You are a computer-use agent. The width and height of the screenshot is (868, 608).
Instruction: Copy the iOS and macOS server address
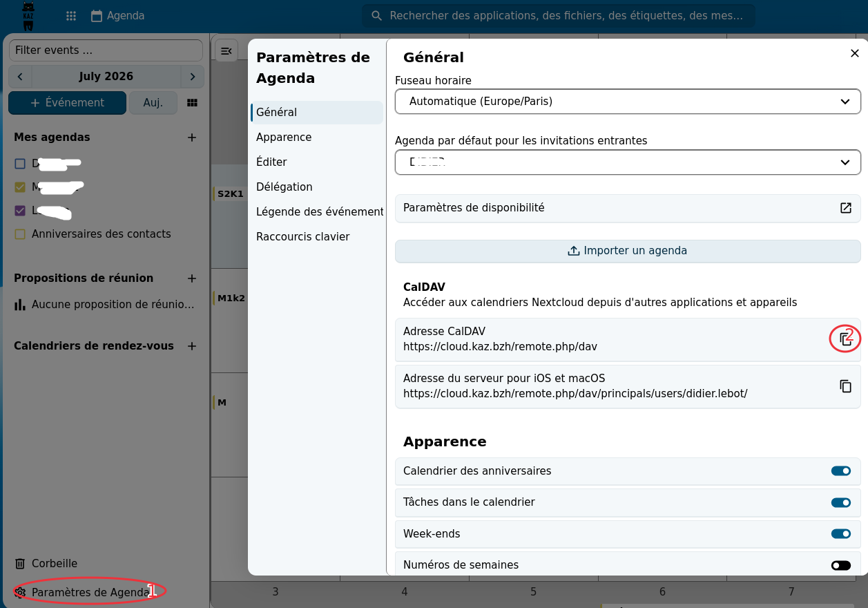(x=845, y=386)
